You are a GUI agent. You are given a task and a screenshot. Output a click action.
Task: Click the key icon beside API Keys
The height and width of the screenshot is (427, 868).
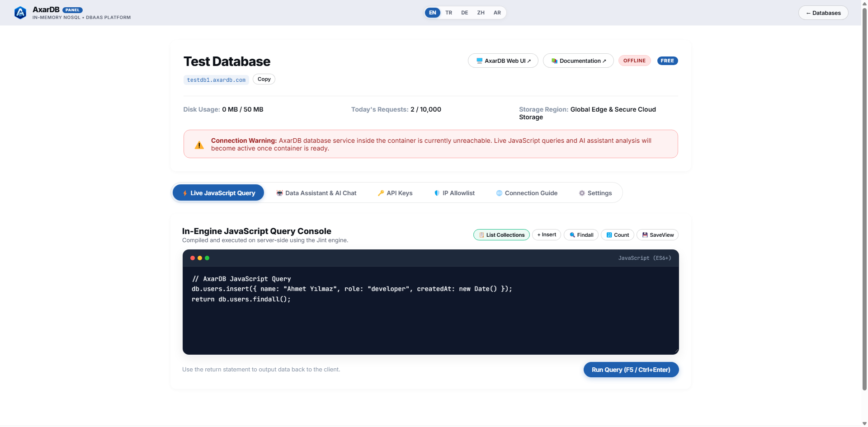[x=381, y=193]
